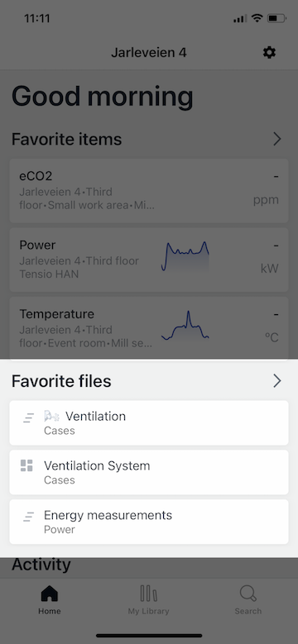Viewport: 298px width, 644px height.
Task: Tap the Jarleveien 4 title
Action: pos(149,53)
